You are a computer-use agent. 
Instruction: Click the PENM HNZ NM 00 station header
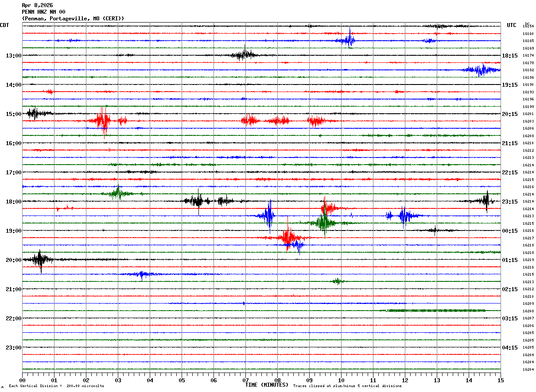43,12
